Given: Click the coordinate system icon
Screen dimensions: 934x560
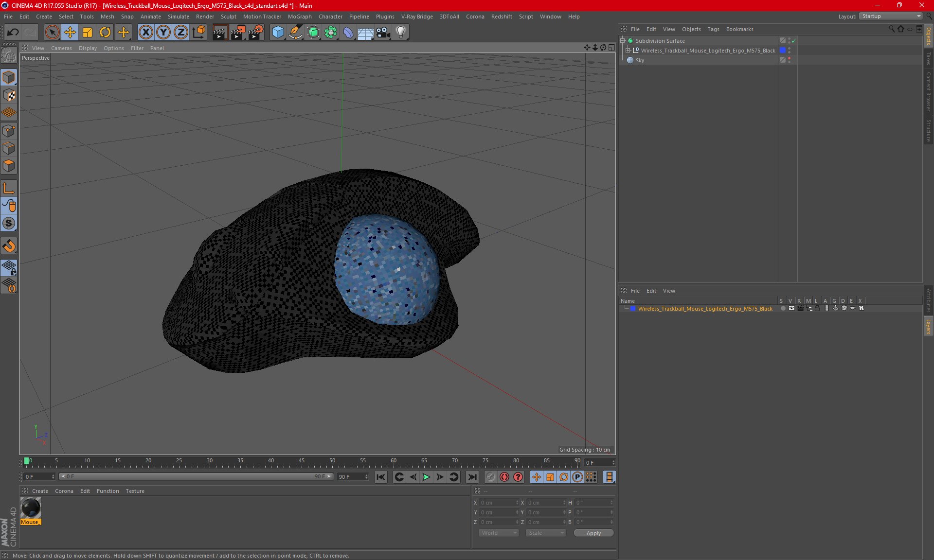Looking at the screenshot, I should tap(198, 33).
